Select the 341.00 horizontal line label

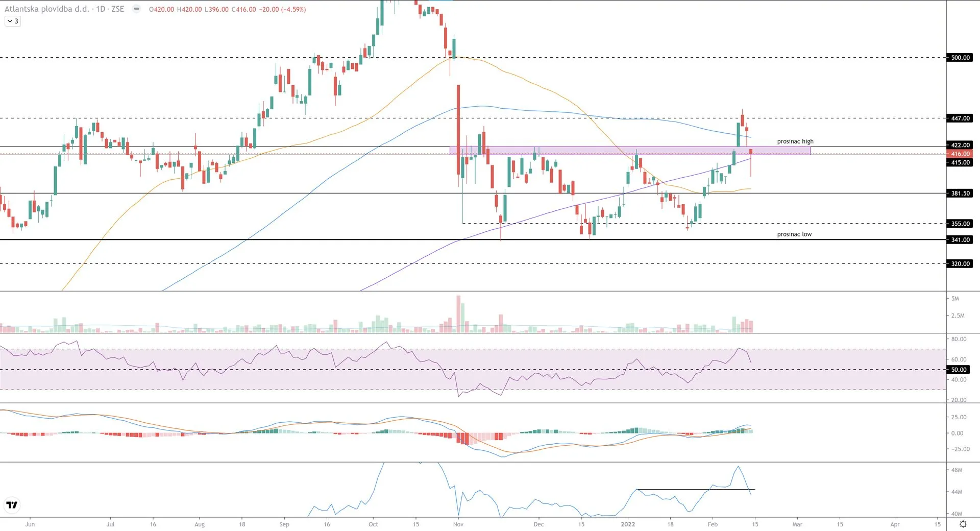point(960,240)
